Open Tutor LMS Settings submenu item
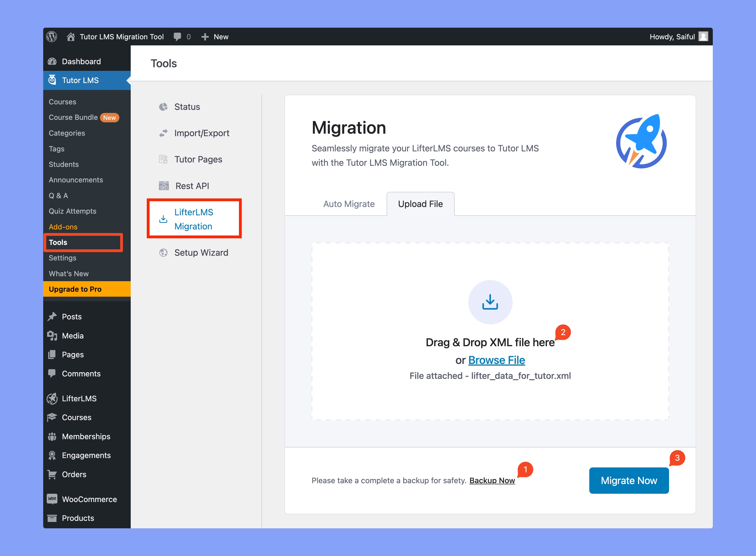This screenshot has width=756, height=556. pos(62,258)
